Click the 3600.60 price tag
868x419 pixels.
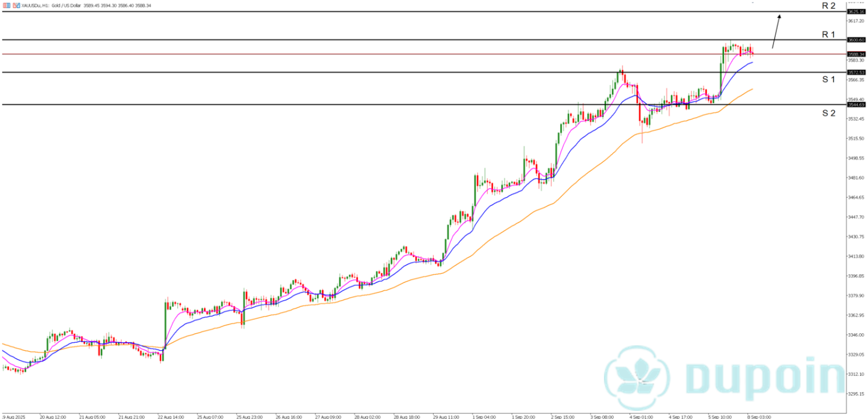point(856,40)
